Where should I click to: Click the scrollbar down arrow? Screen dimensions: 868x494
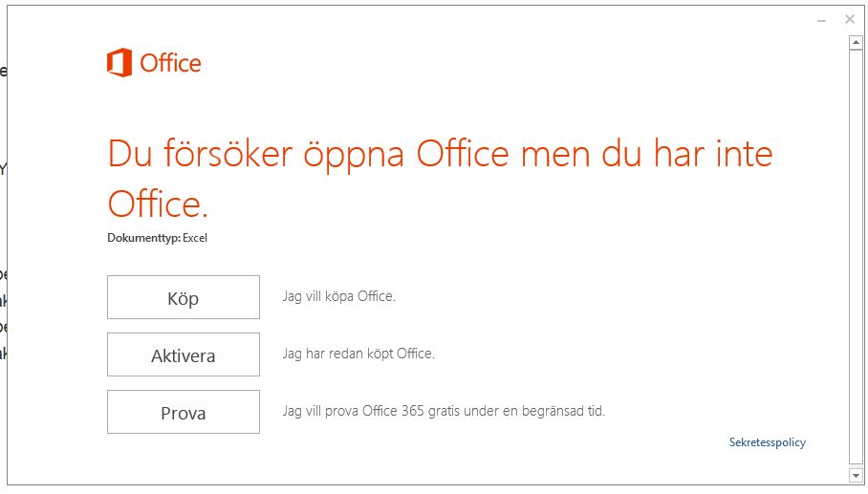coord(856,475)
